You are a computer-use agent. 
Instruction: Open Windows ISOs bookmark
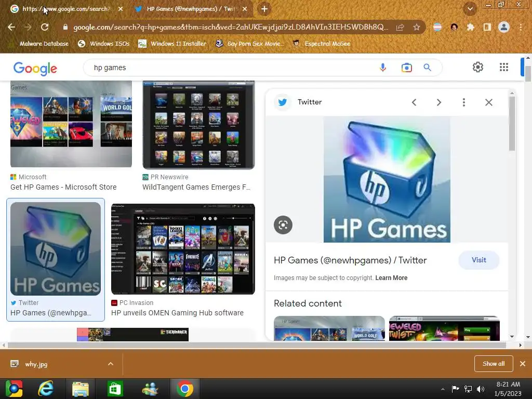(104, 44)
